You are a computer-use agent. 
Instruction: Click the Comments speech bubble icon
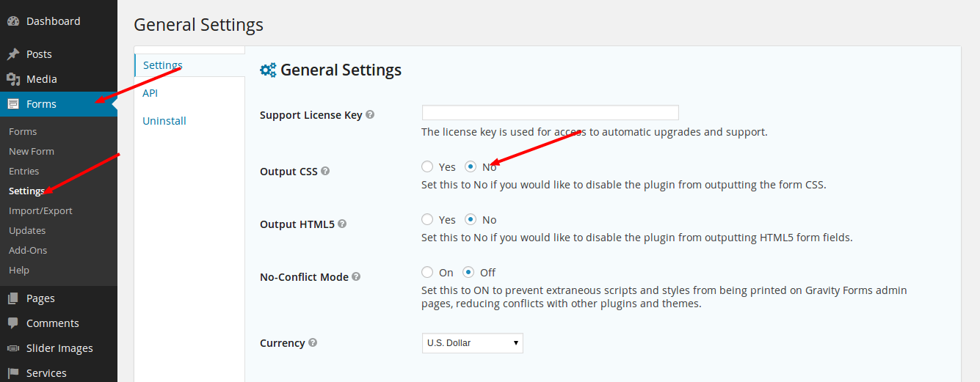(x=13, y=323)
